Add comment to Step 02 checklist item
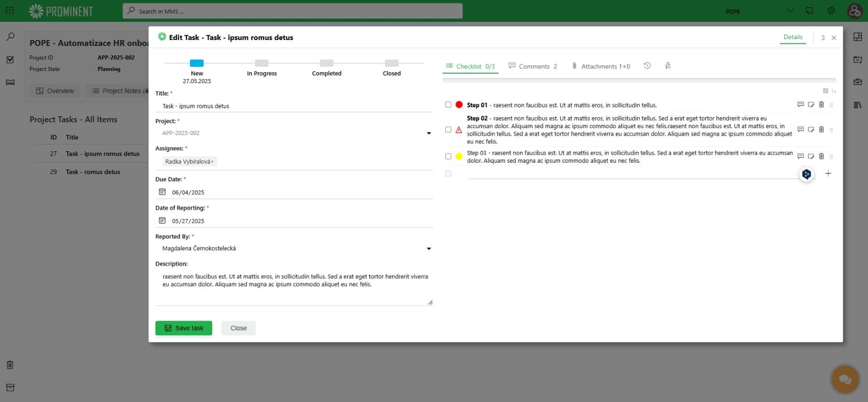 point(800,130)
